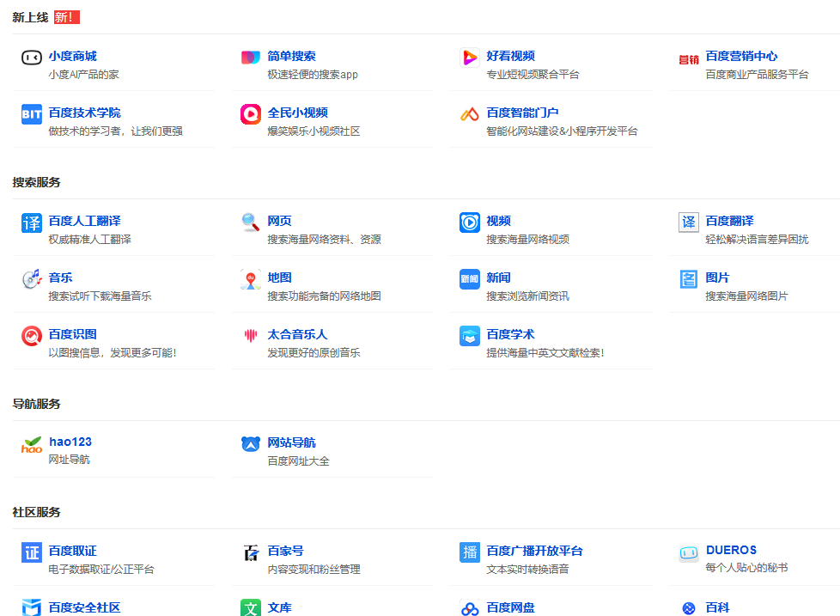Click the 百度学术 graduation cap icon

[x=469, y=336]
